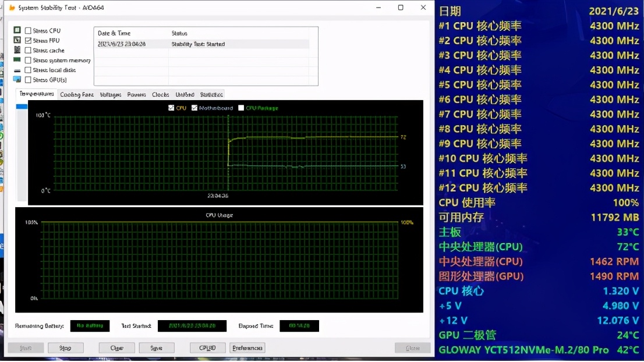Uncheck the Stress FPU checkbox
This screenshot has width=644, height=362.
tap(28, 40)
